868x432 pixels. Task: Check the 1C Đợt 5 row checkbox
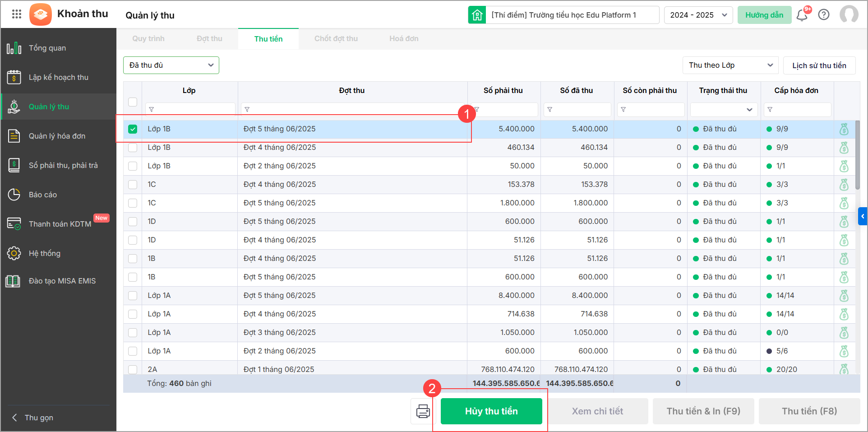133,203
